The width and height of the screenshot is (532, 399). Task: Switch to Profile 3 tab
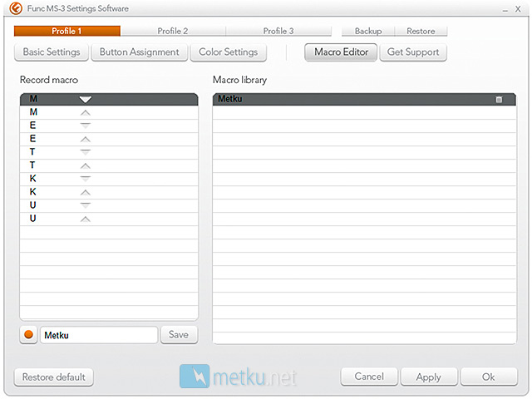pos(278,31)
